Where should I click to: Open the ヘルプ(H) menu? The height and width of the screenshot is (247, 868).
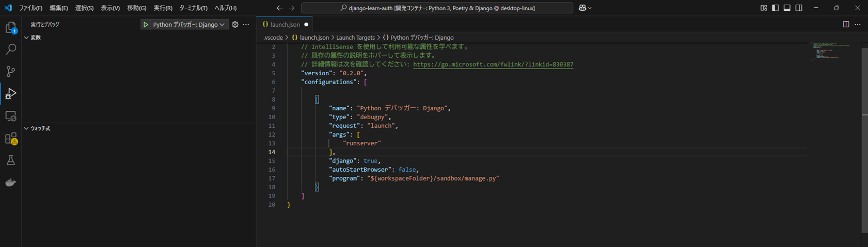[x=225, y=8]
